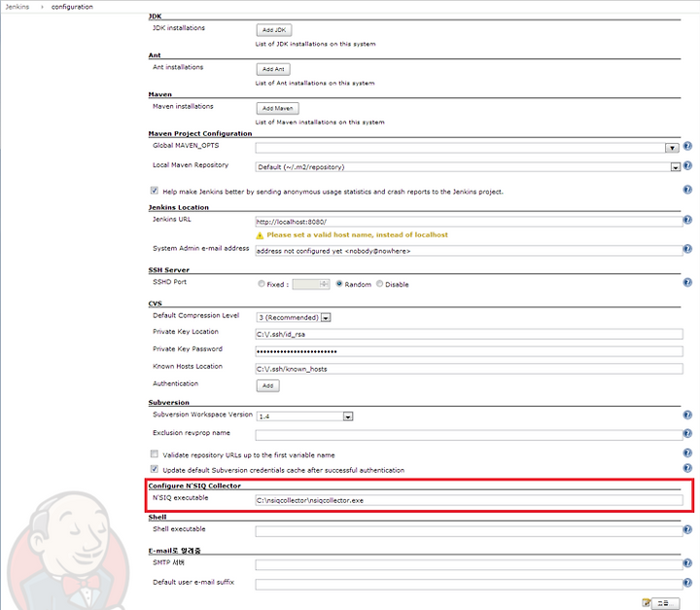Show help for anonymous usage statistics option
Viewport: 700px width, 610px height.
coord(687,190)
